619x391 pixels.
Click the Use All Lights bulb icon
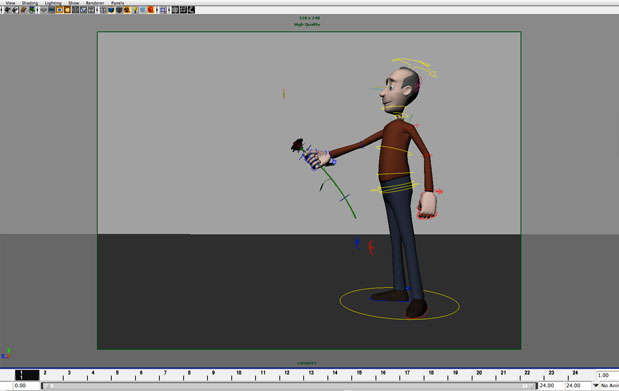(135, 10)
